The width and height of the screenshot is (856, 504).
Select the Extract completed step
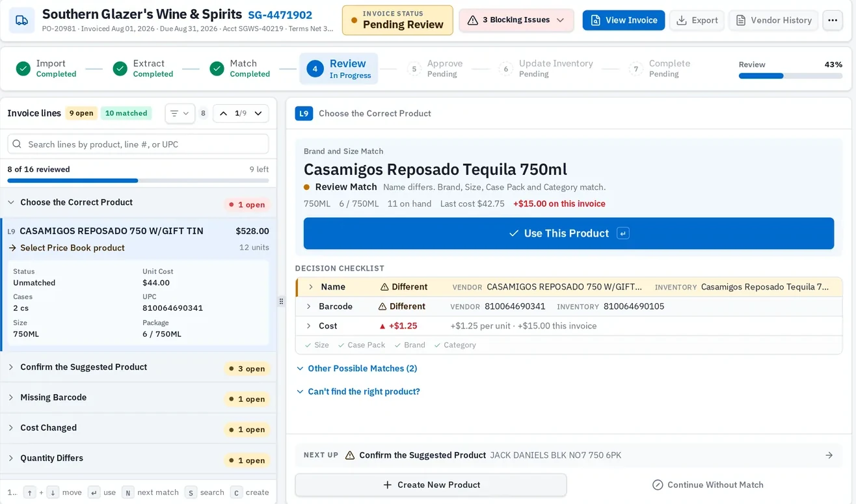[143, 68]
